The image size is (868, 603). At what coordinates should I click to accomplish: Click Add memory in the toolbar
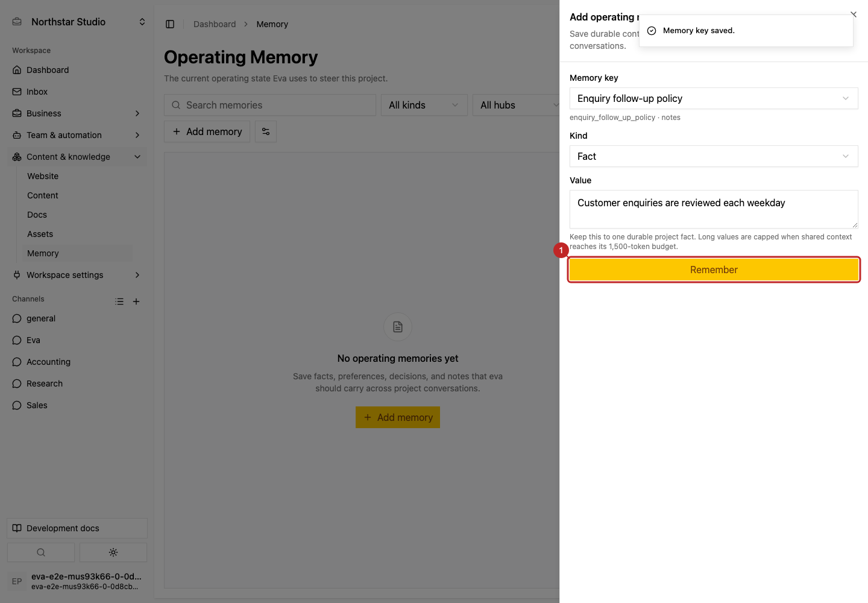click(207, 131)
